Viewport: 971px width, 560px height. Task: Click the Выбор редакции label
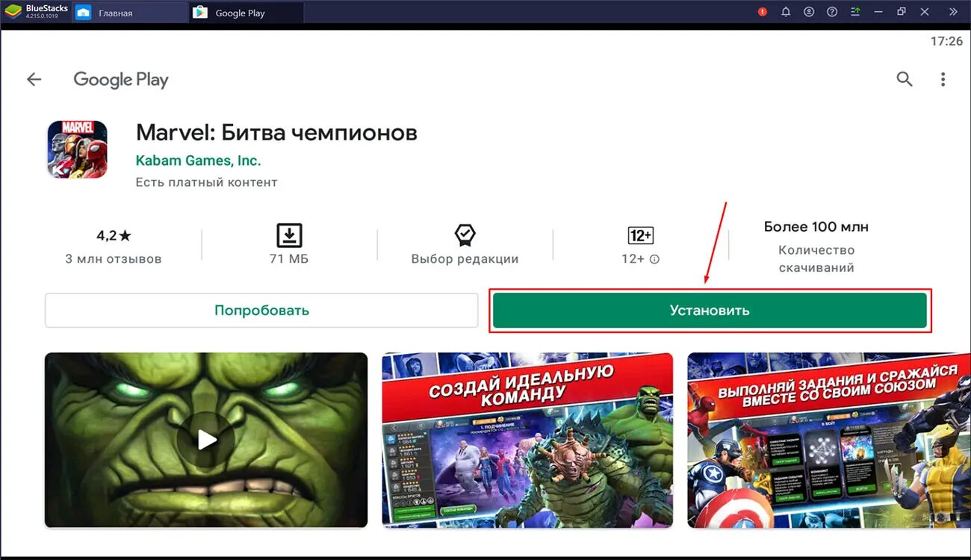[x=465, y=259]
